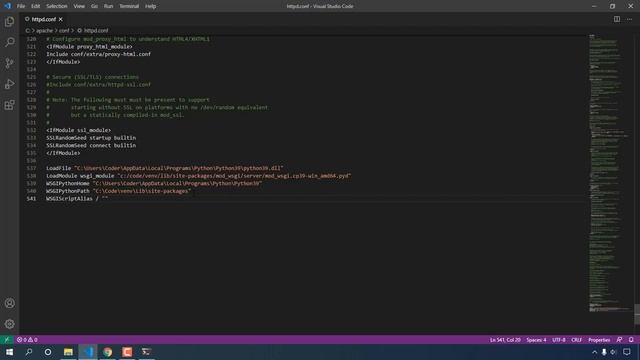Open the Terminal menu

(x=129, y=6)
